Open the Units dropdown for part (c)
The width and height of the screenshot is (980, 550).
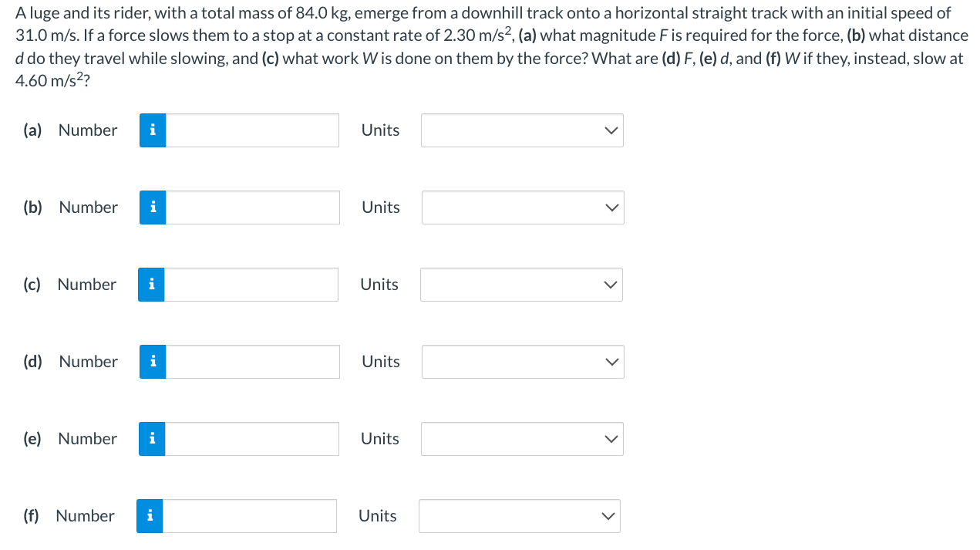[x=521, y=285]
